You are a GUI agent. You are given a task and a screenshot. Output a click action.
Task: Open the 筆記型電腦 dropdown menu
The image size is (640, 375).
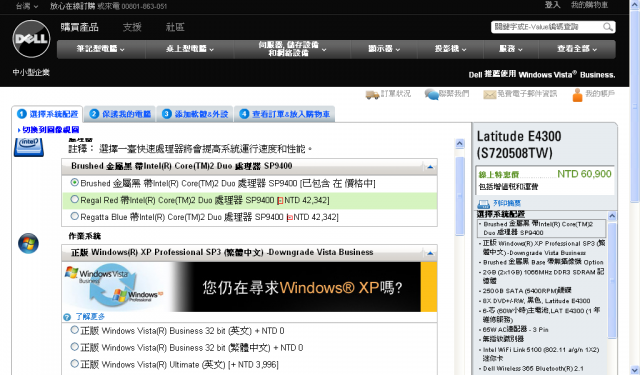click(101, 49)
